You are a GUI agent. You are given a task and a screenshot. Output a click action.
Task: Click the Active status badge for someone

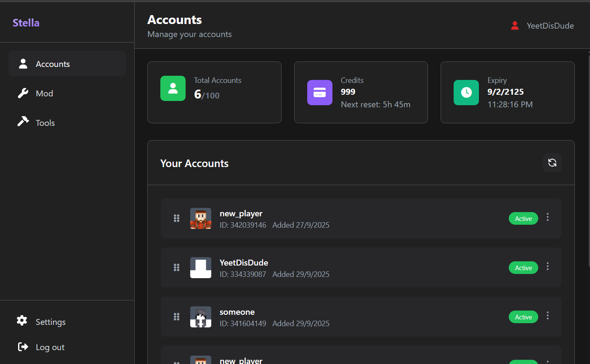coord(523,317)
